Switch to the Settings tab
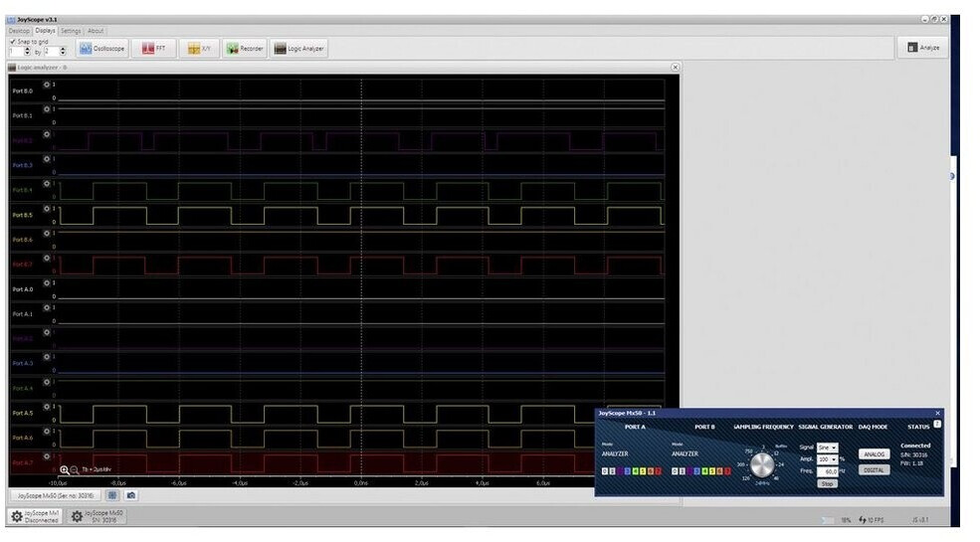Screen dimensions: 980x542 [x=71, y=31]
